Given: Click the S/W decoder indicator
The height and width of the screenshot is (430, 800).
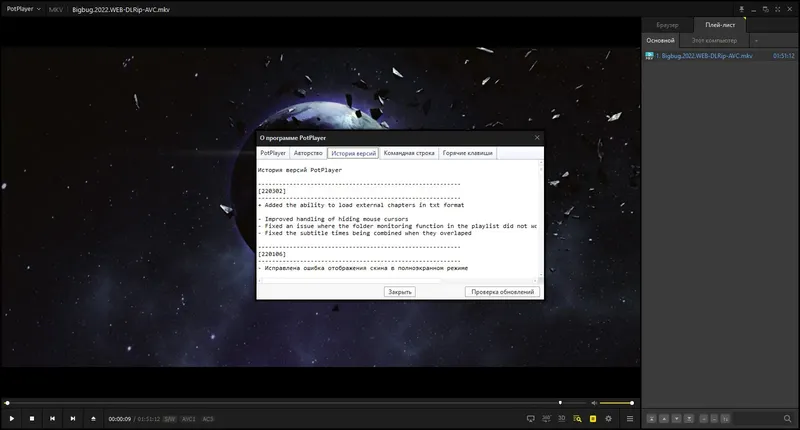Looking at the screenshot, I should coord(169,419).
